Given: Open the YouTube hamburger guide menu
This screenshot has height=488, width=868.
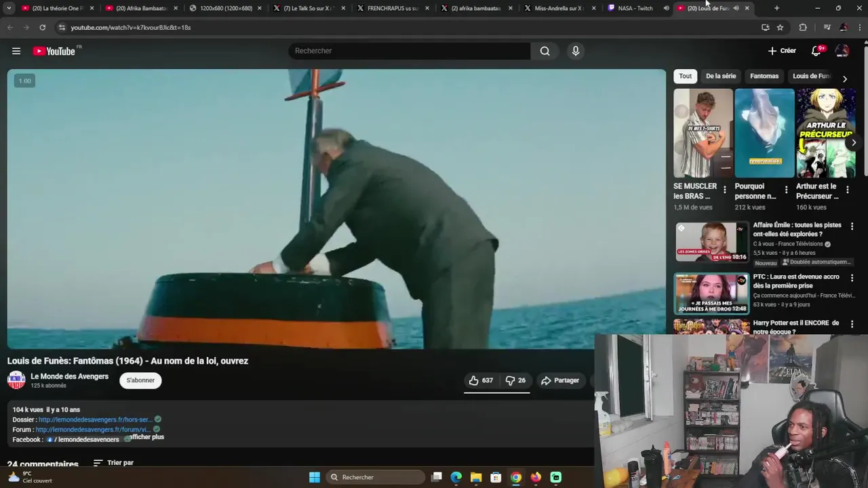Looking at the screenshot, I should pos(16,51).
